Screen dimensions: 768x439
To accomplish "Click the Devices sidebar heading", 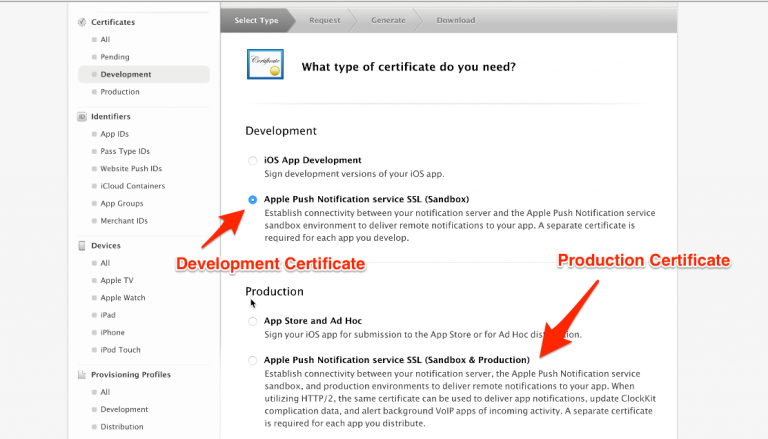I will pyautogui.click(x=105, y=245).
